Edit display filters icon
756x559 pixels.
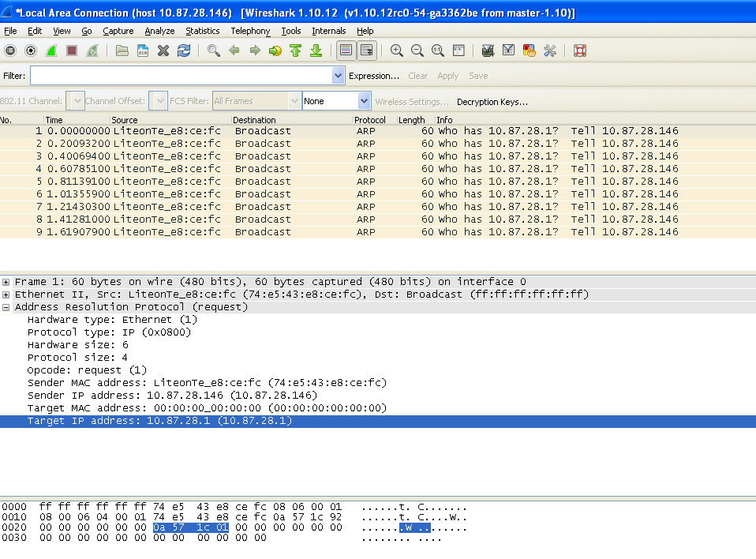point(509,51)
